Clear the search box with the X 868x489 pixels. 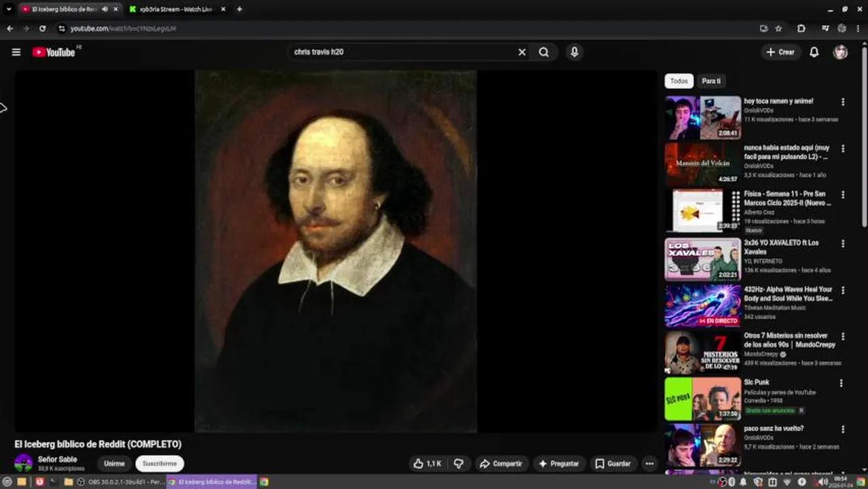[522, 52]
